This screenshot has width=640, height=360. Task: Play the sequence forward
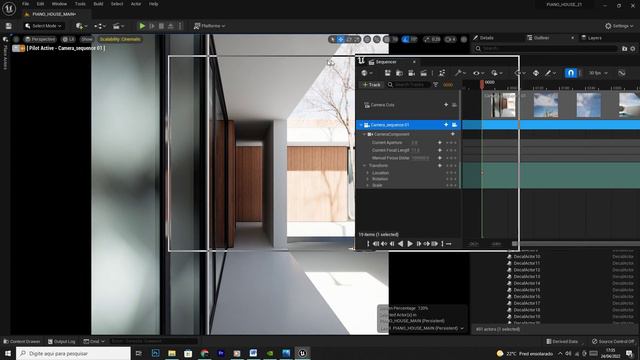410,244
